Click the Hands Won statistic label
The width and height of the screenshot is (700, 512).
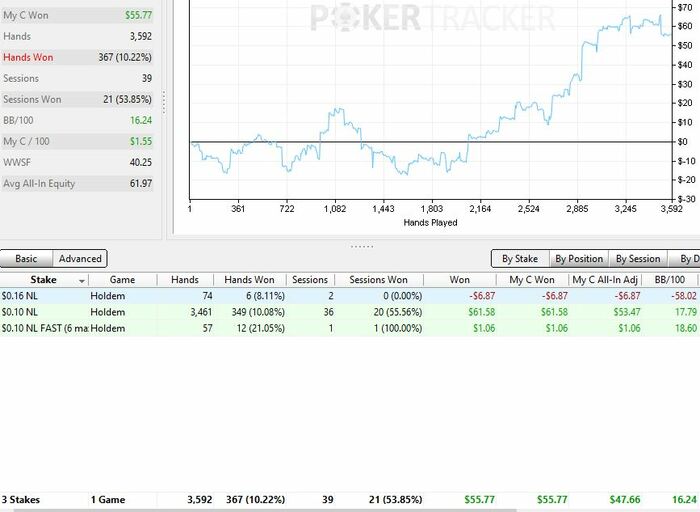point(28,57)
